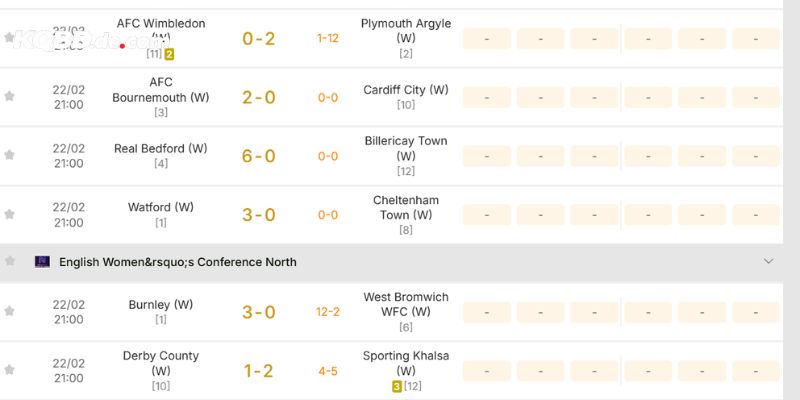Favorite the AFC Bournemouth vs Cardiff City match
Image resolution: width=800 pixels, height=400 pixels.
pos(10,96)
